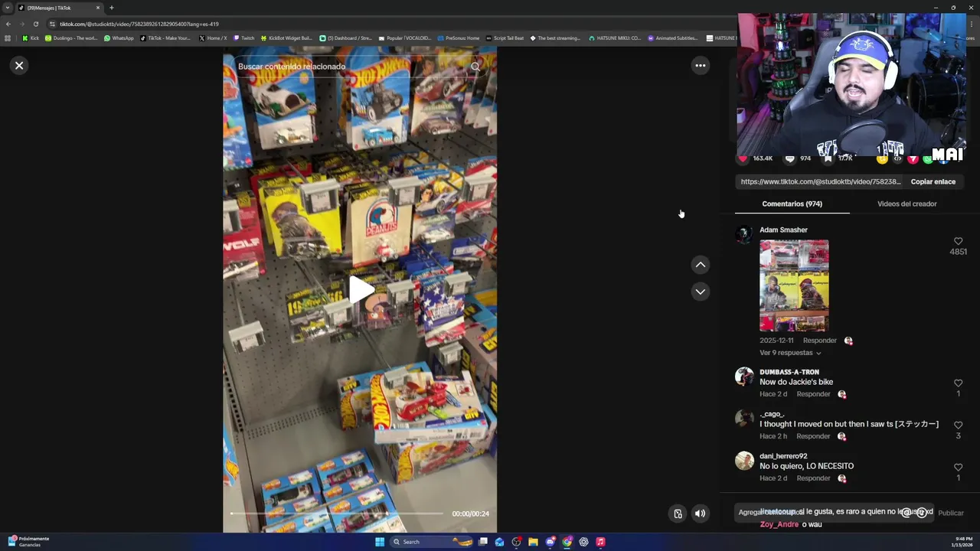Expand 'Ver 9 respuestas' replies
Screen dimensions: 980x551
pyautogui.click(x=790, y=353)
